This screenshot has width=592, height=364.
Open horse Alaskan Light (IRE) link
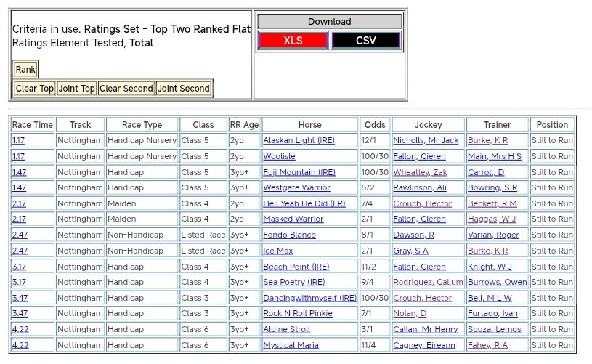pos(299,141)
